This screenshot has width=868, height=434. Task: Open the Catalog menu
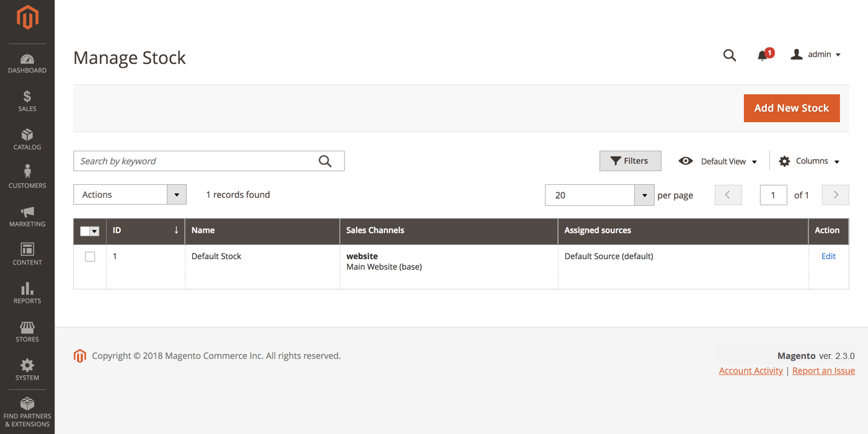click(x=27, y=140)
